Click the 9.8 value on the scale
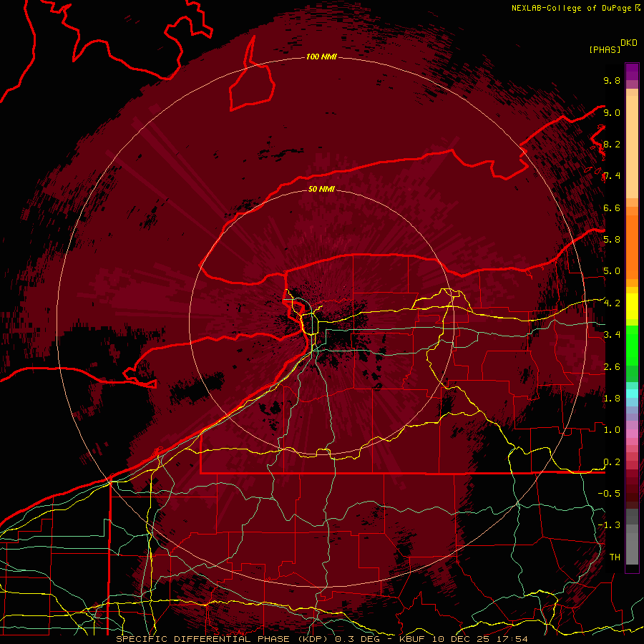Viewport: 644px width, 644px height. (612, 80)
